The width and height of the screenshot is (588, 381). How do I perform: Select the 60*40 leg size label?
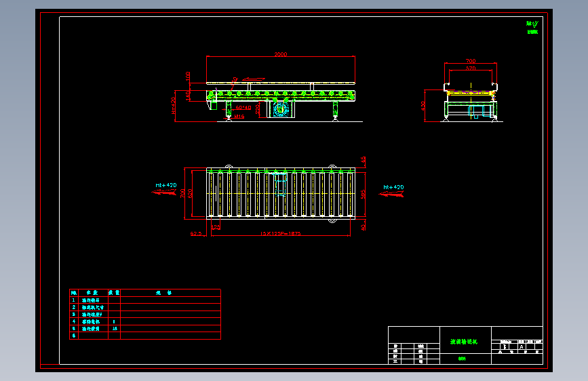coord(243,108)
